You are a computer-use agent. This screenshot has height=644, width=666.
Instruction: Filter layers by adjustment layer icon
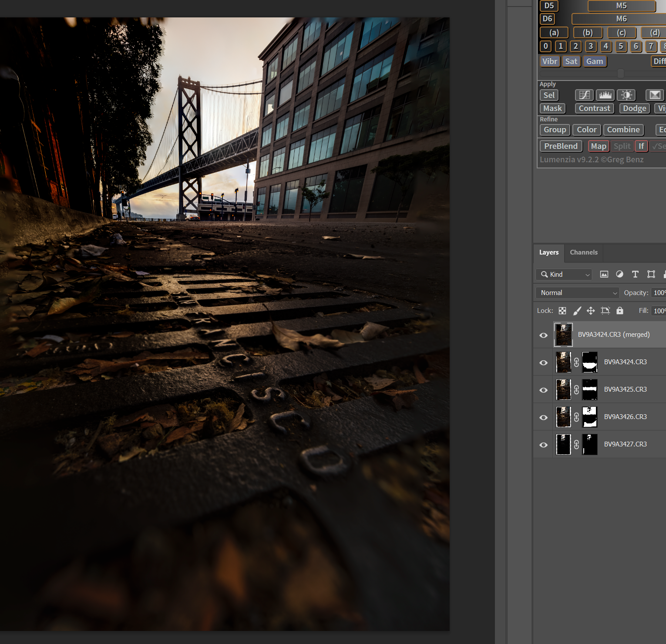click(x=619, y=274)
